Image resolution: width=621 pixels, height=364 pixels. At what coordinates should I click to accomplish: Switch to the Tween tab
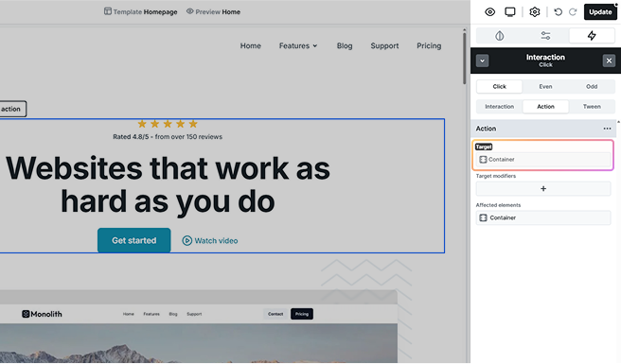592,107
